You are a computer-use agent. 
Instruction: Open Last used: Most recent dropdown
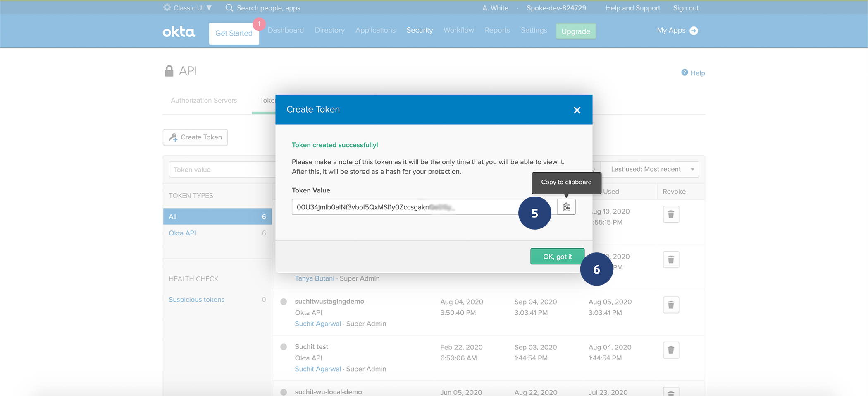(650, 169)
